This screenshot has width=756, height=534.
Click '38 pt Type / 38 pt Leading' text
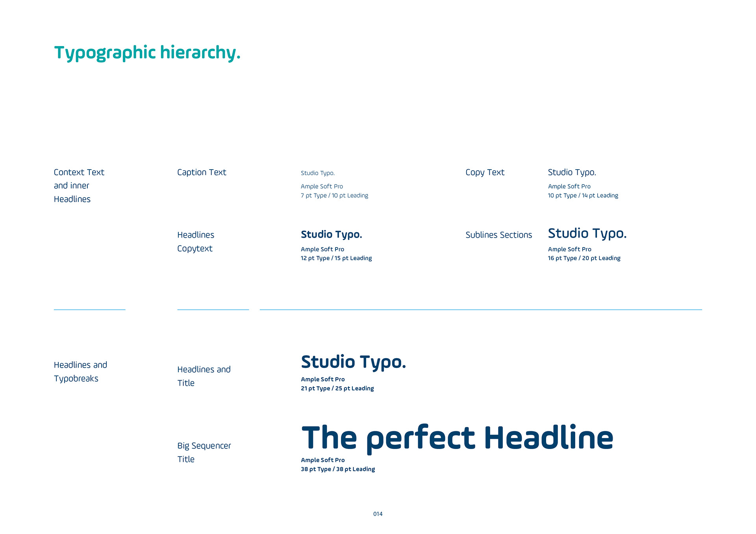338,469
